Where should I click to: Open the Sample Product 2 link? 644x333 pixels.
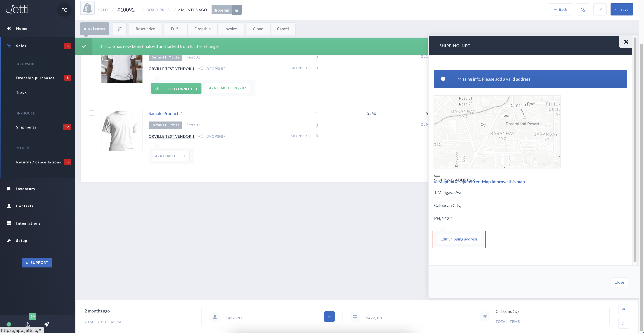tap(165, 113)
